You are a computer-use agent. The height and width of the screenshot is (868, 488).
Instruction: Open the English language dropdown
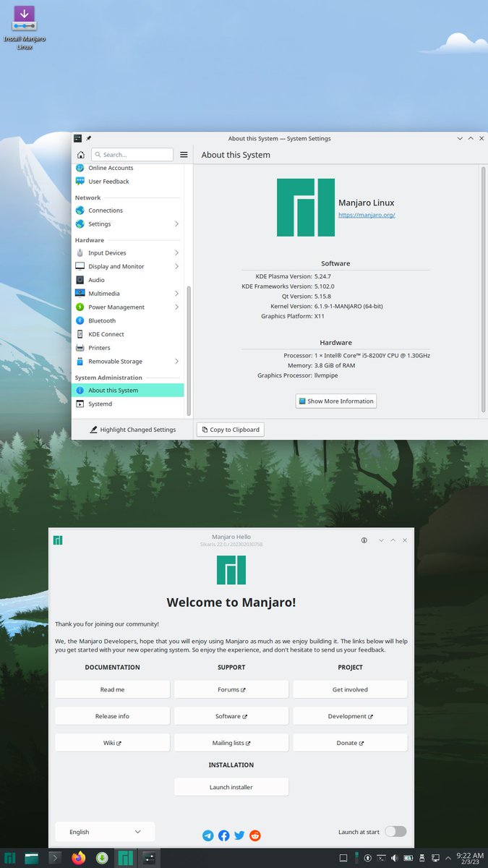point(105,832)
